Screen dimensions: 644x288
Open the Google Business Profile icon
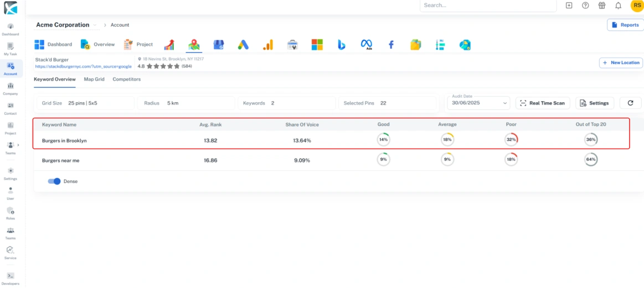click(x=218, y=45)
